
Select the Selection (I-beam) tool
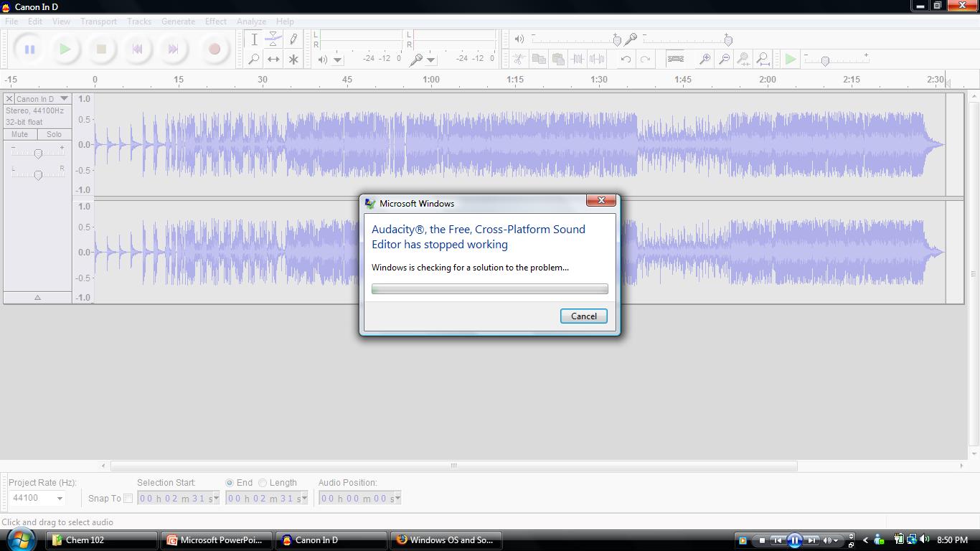254,39
